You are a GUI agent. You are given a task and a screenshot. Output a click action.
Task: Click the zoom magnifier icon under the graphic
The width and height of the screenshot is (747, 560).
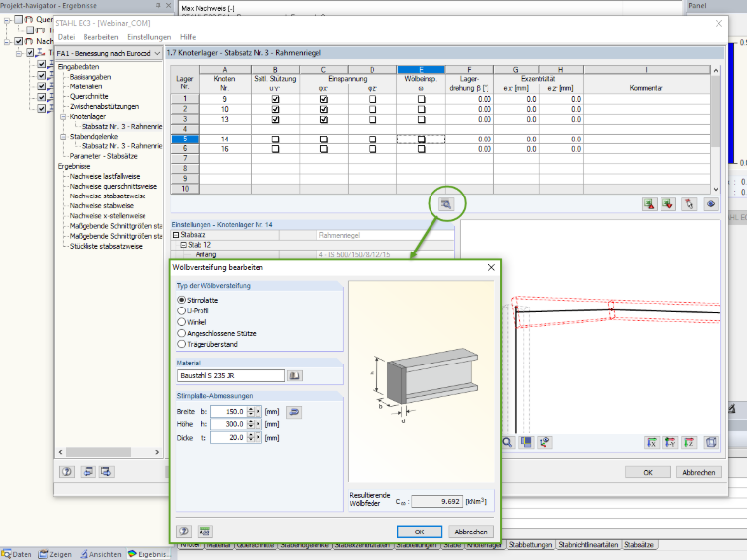point(507,442)
